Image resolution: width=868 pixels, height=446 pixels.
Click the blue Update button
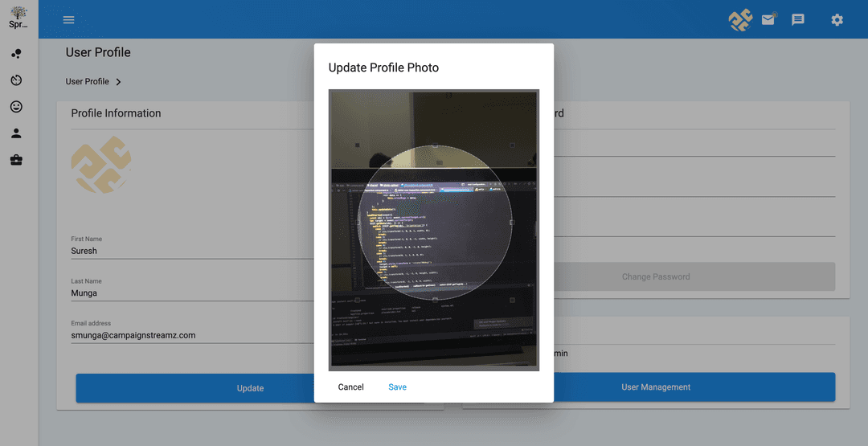click(250, 388)
